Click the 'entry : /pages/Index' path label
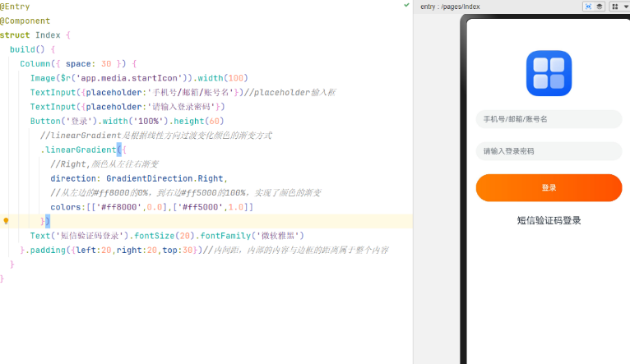This screenshot has width=630, height=364. pos(450,7)
